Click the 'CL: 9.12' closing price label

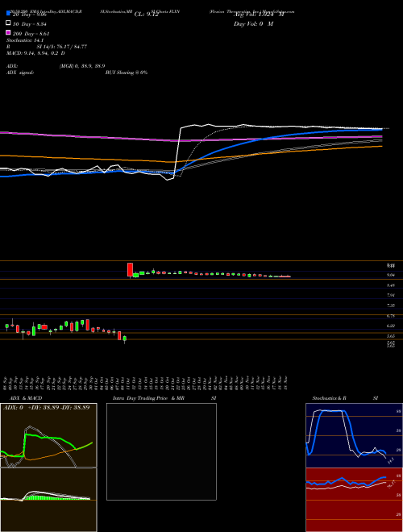pyautogui.click(x=146, y=15)
